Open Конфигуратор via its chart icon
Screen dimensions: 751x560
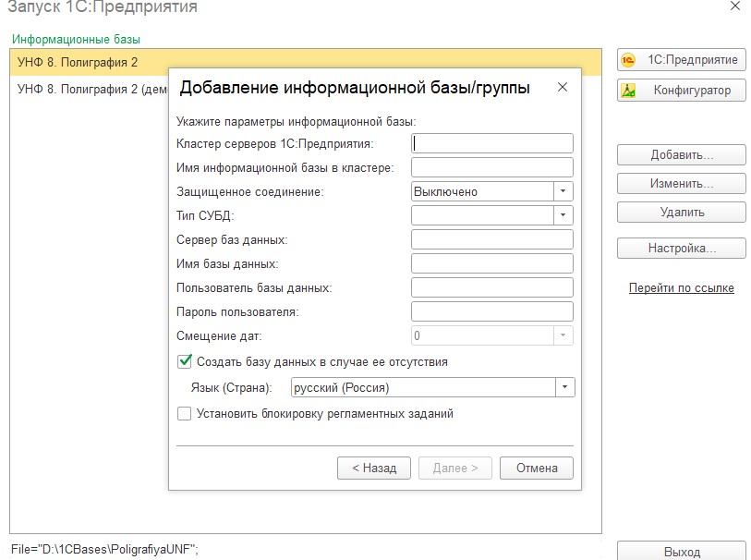628,91
